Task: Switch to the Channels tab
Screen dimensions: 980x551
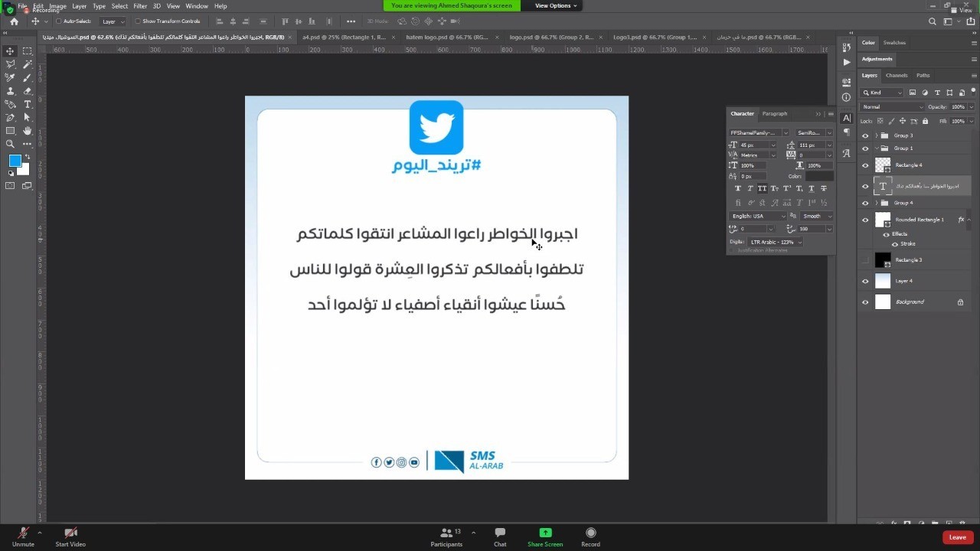Action: (x=896, y=75)
